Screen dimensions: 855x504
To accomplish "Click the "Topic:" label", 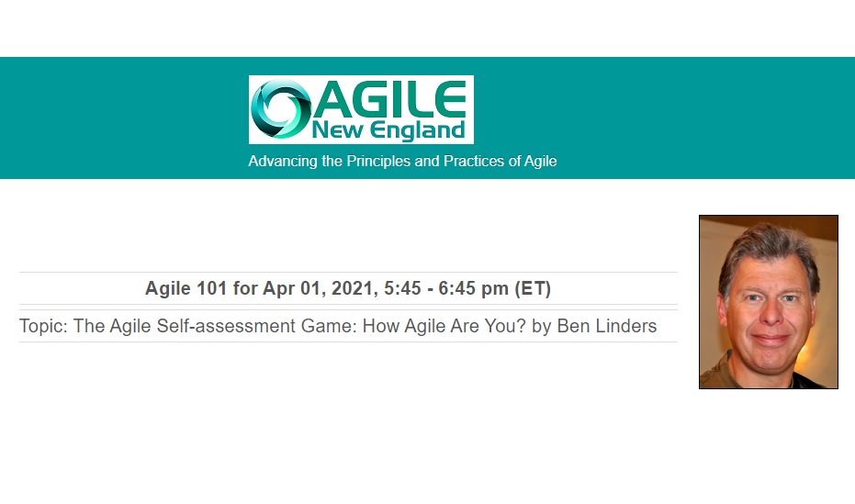I will (43, 326).
